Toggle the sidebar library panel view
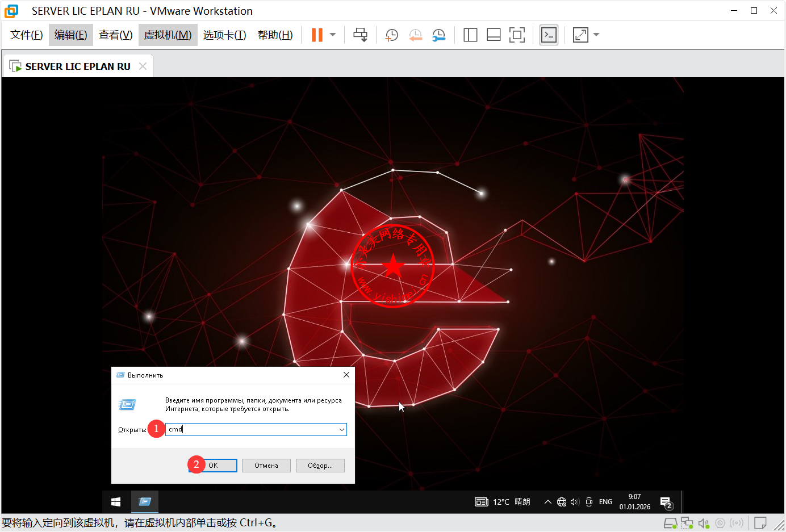 470,35
